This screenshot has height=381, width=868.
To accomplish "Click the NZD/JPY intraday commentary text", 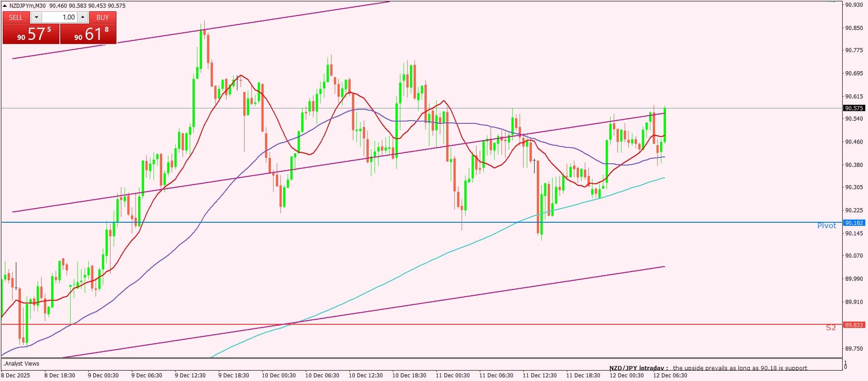I will coord(708,368).
